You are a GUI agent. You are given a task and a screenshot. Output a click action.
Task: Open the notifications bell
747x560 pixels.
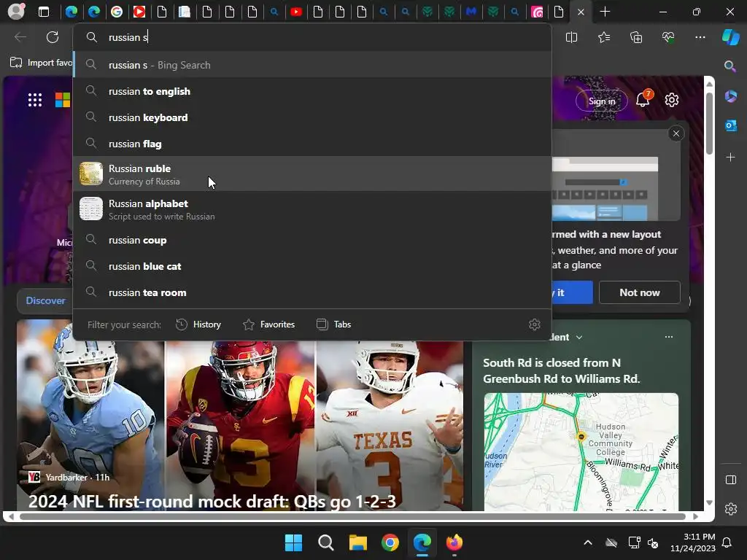[643, 99]
